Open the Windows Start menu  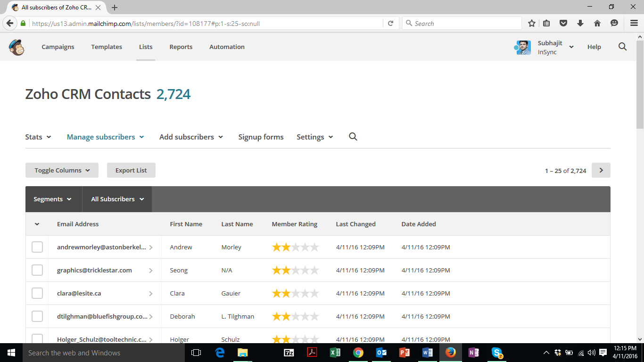(x=11, y=353)
